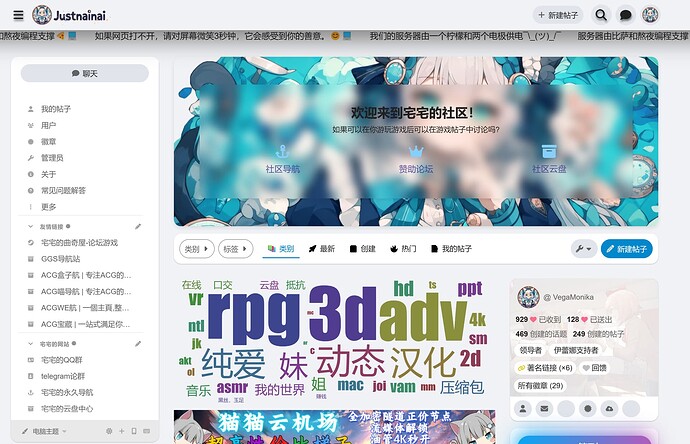
Task: Edit the 宅宅的网站 section pencil icon
Action: click(138, 344)
